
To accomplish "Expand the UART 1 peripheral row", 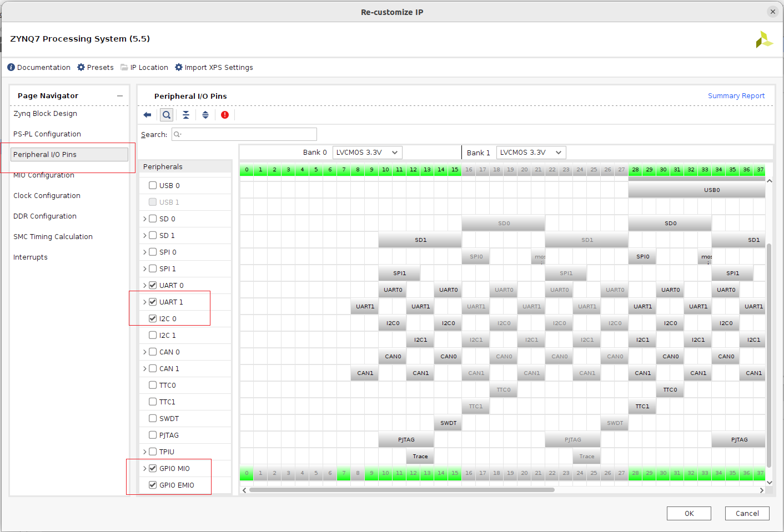I will point(145,302).
